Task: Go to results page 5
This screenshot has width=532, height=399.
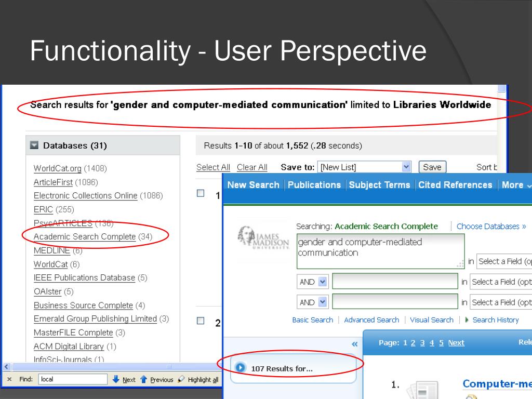Action: (x=441, y=343)
